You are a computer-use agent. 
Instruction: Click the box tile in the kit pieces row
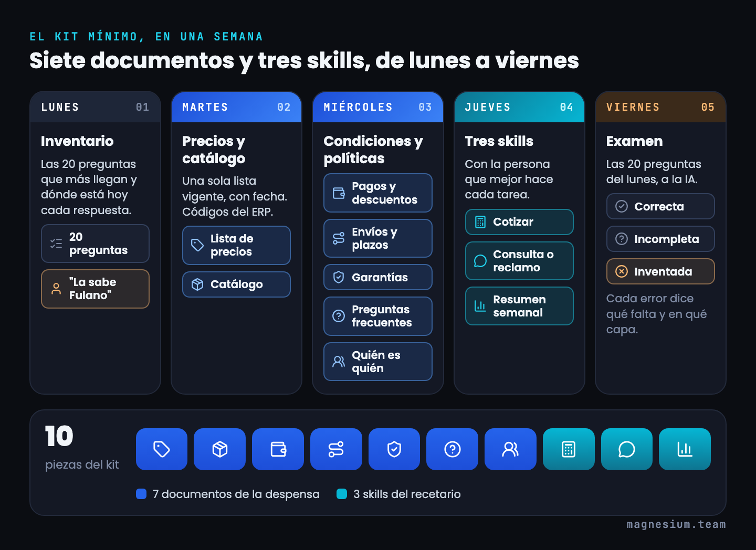pos(219,449)
